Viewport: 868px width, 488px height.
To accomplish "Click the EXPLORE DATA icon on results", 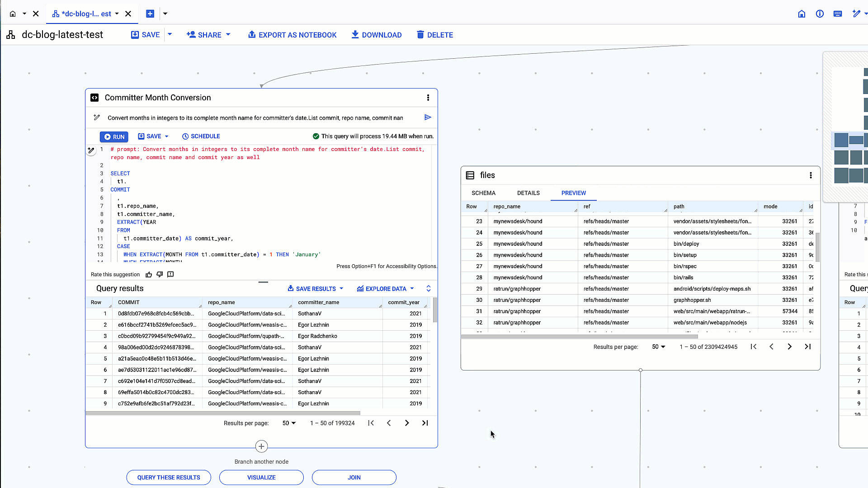I will [360, 288].
